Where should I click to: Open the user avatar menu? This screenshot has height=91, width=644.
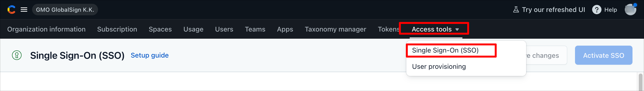pos(630,10)
